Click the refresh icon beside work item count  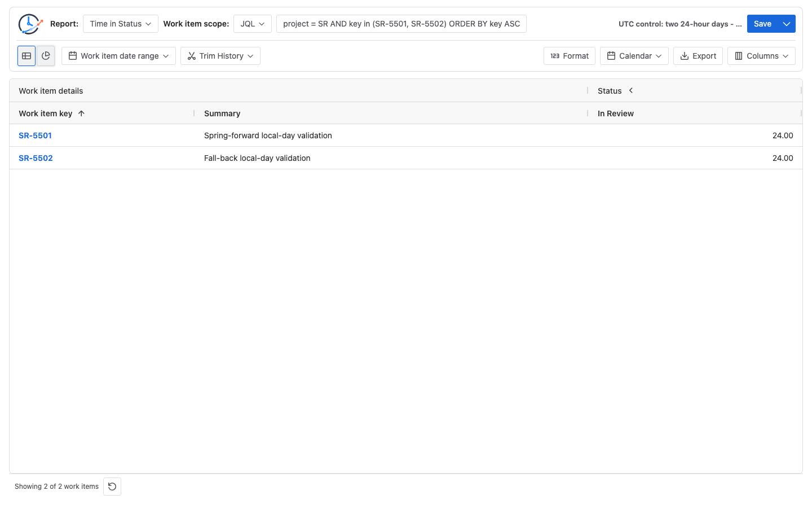tap(112, 487)
